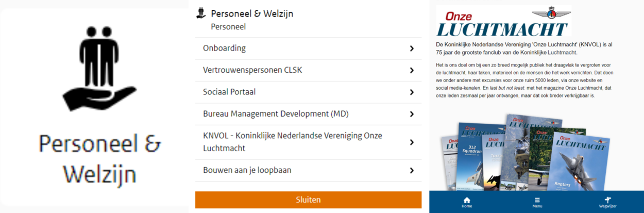Open the Wegwijzer signpost icon
This screenshot has width=644, height=213.
tap(608, 202)
